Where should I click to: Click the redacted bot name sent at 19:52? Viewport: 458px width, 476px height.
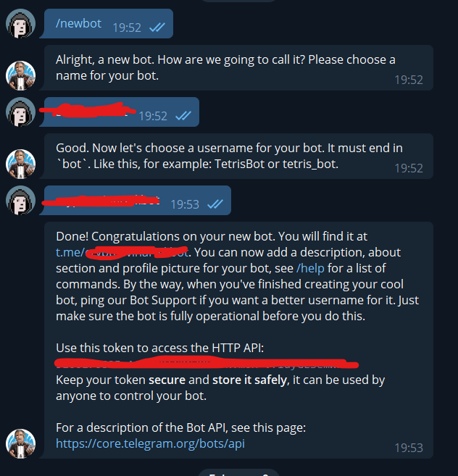coord(88,110)
